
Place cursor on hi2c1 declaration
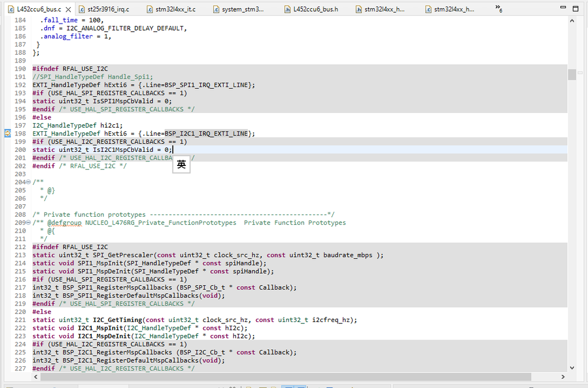[109, 125]
